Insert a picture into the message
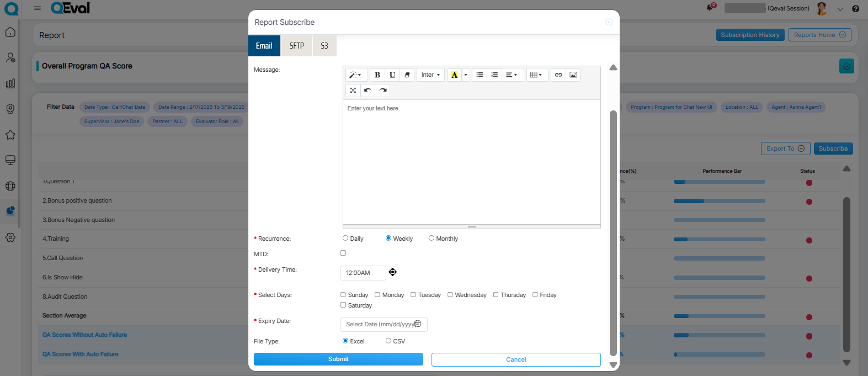The width and height of the screenshot is (868, 376). (573, 75)
